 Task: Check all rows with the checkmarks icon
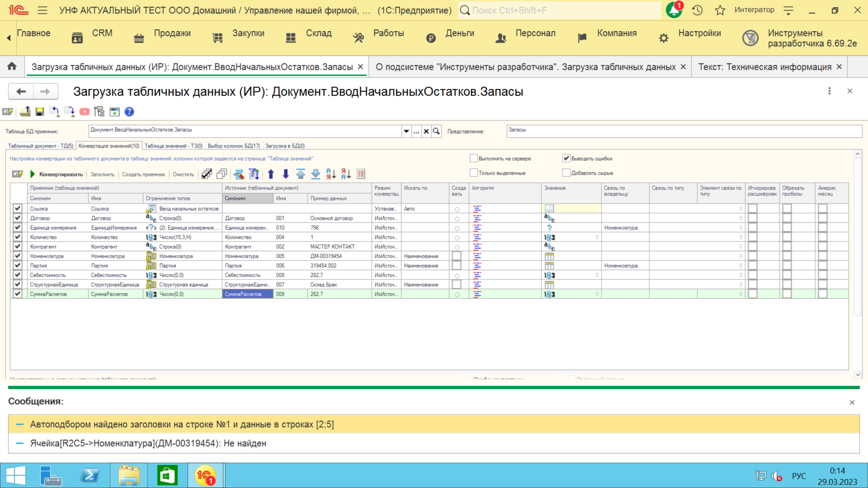207,174
